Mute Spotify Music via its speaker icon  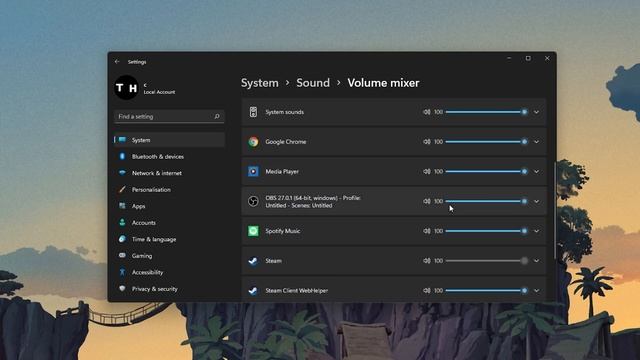click(427, 231)
